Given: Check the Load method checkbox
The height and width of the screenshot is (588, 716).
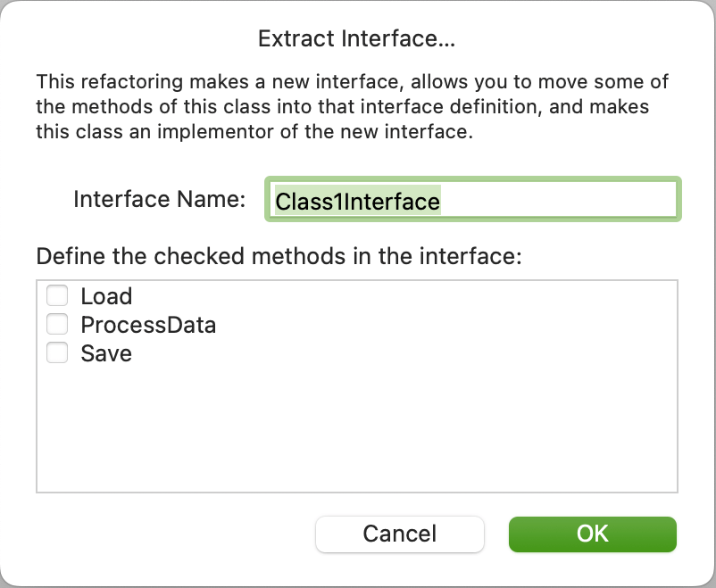Looking at the screenshot, I should (x=57, y=296).
